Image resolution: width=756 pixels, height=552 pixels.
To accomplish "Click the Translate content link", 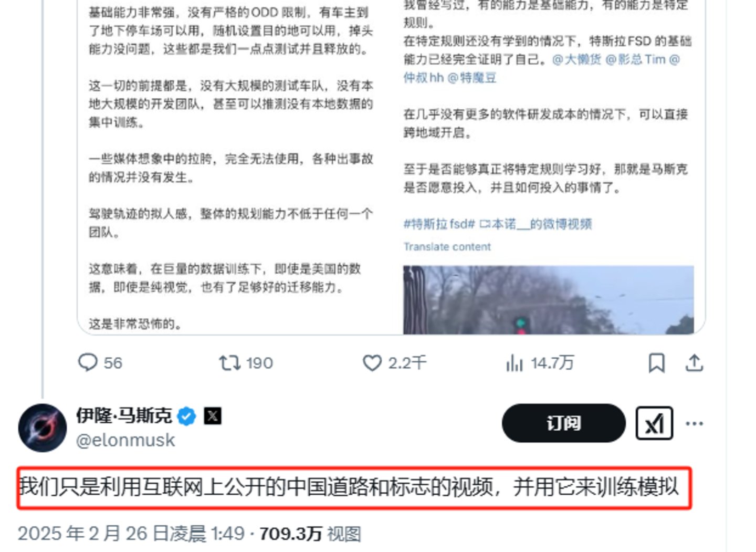I will pyautogui.click(x=447, y=247).
